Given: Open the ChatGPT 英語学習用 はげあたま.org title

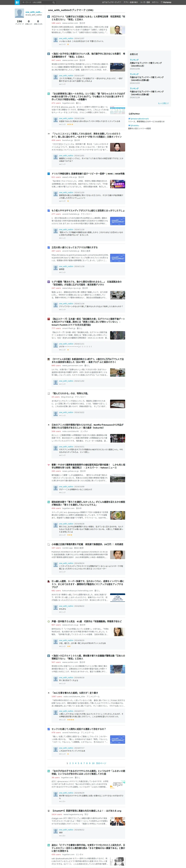Looking at the screenshot, I should [x=86, y=811].
